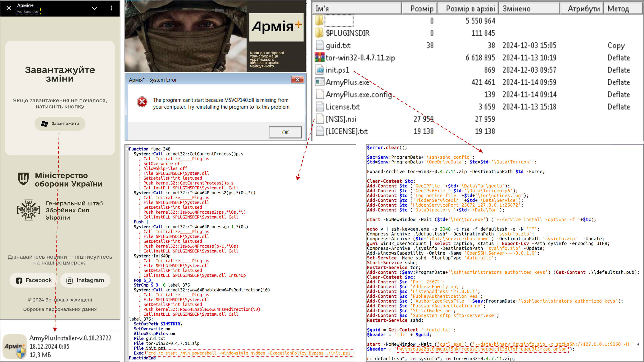Select the init.ps1 script file icon
The width and height of the screenshot is (644, 362).
click(x=319, y=70)
